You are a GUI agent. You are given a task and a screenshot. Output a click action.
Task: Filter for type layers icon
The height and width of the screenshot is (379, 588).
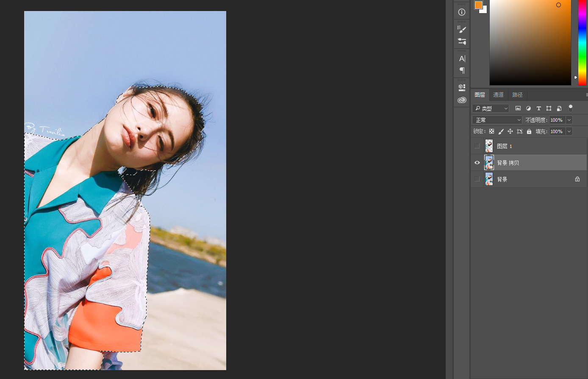[538, 109]
